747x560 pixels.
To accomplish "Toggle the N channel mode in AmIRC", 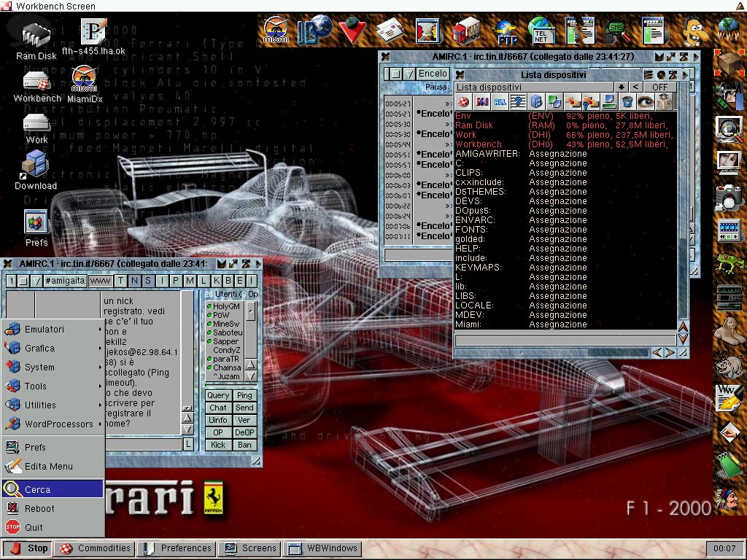I will point(134,281).
